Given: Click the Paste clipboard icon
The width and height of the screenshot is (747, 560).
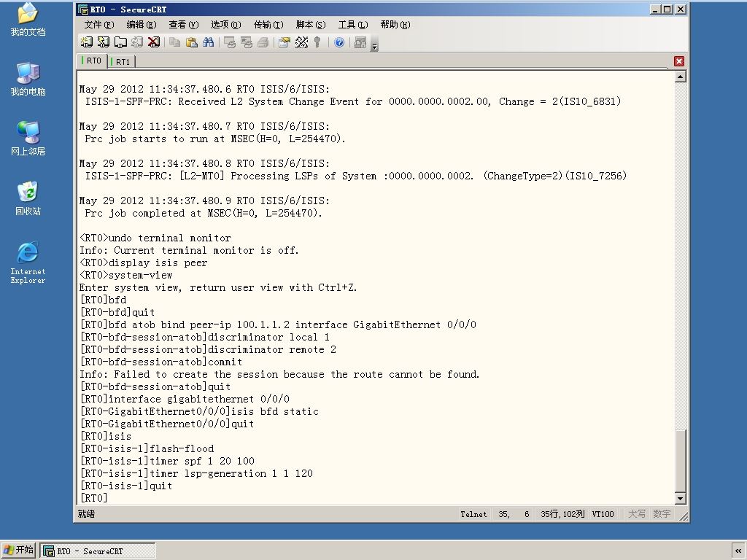Looking at the screenshot, I should click(192, 42).
